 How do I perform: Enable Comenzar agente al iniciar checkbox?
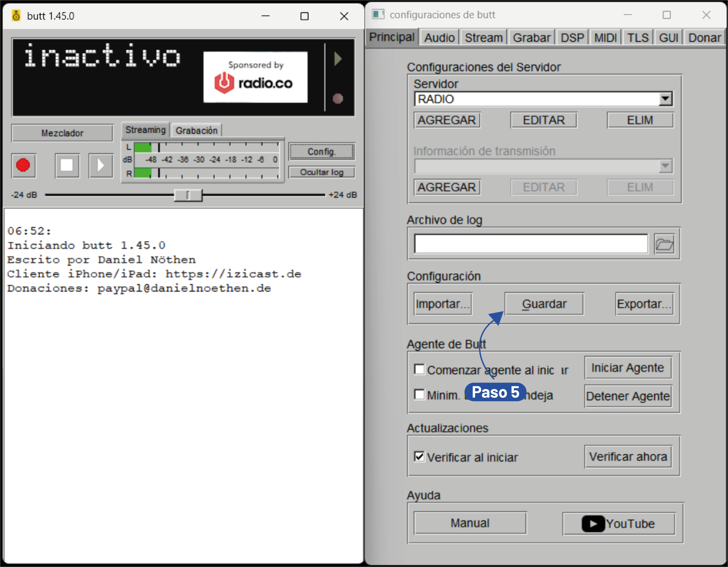(419, 369)
